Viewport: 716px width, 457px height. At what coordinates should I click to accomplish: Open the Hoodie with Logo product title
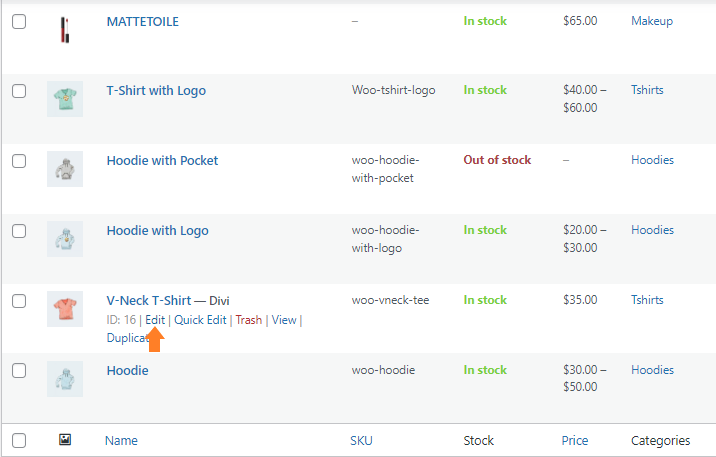coord(158,231)
